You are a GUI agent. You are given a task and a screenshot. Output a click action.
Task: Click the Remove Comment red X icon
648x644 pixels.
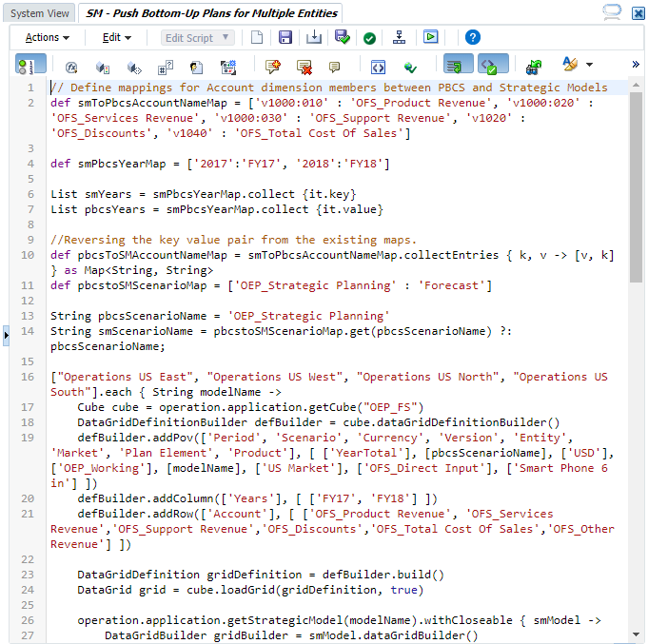coord(304,67)
